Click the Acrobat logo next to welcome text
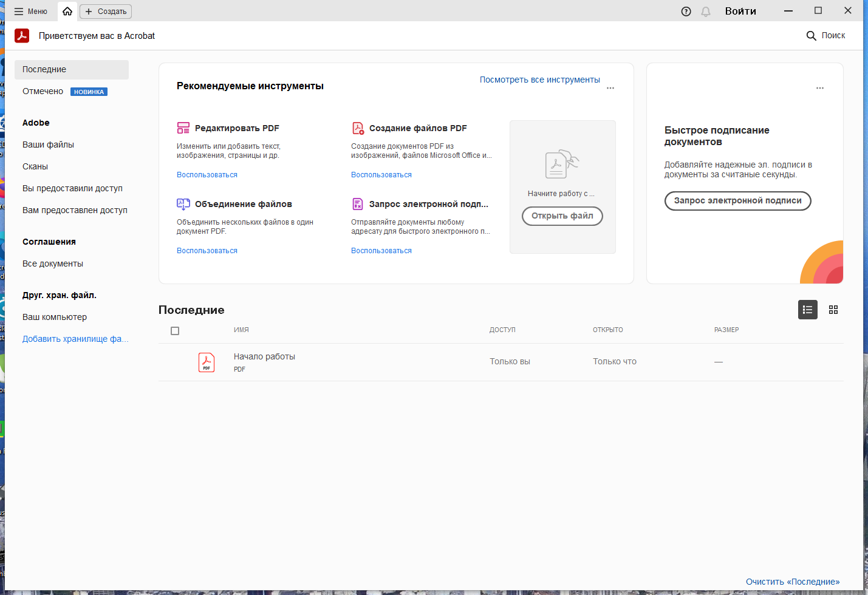 tap(22, 36)
